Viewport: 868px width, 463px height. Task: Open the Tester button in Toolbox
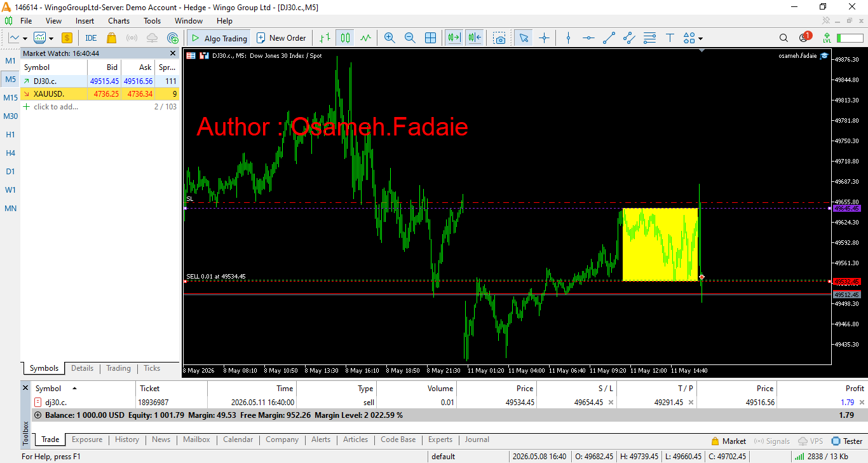pos(847,441)
